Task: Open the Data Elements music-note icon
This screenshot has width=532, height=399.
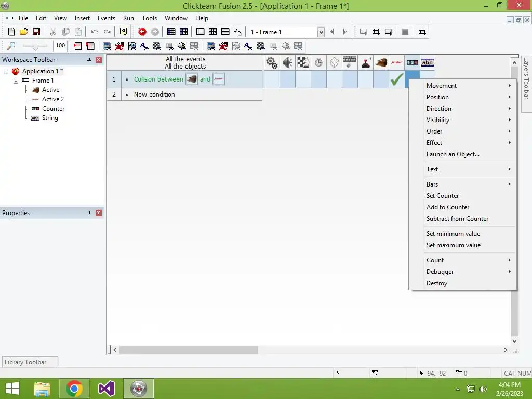Action: [x=238, y=32]
